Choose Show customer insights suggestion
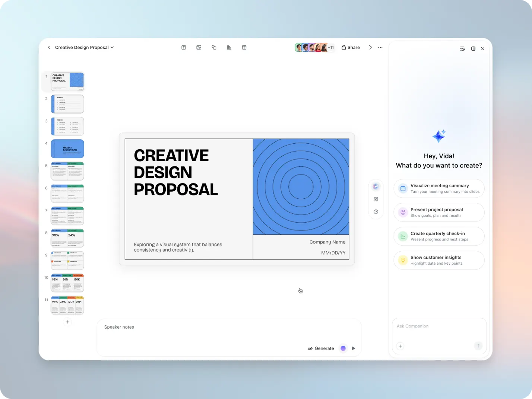Image resolution: width=532 pixels, height=399 pixels. [x=439, y=260]
